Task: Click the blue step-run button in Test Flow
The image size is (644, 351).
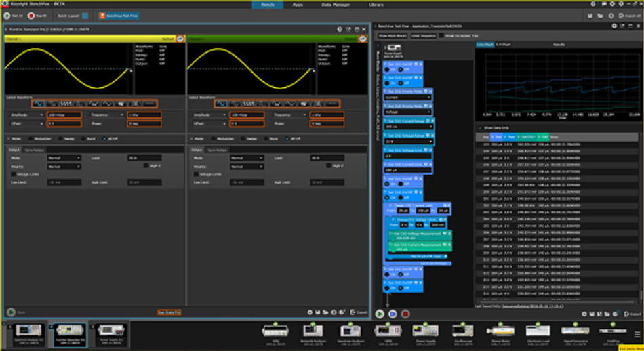Action: pos(393,314)
